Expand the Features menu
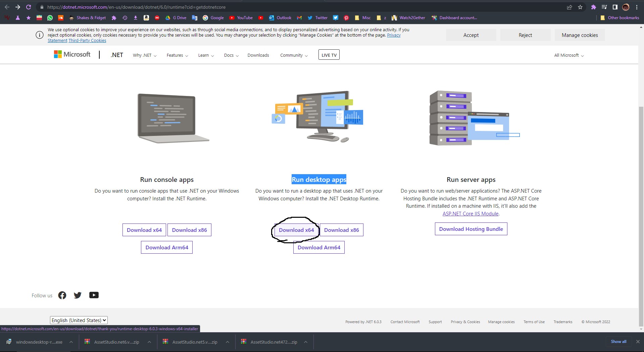This screenshot has height=352, width=644. 177,55
